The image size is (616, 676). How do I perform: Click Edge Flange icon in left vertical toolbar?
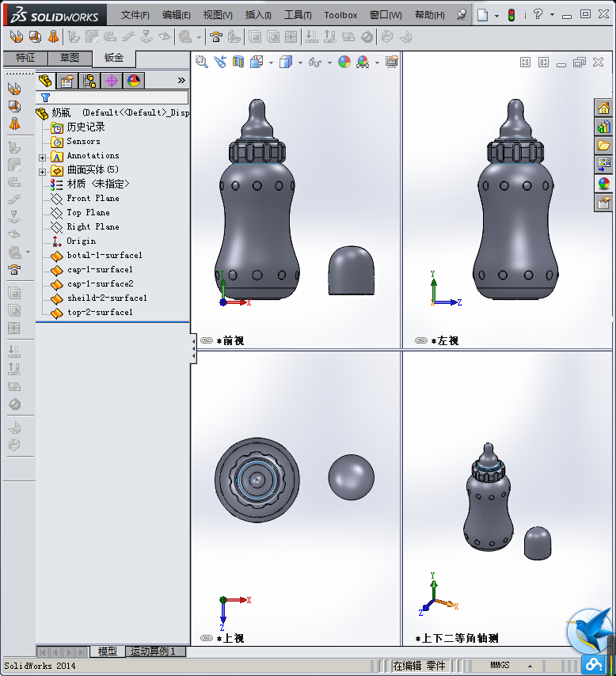[x=14, y=148]
